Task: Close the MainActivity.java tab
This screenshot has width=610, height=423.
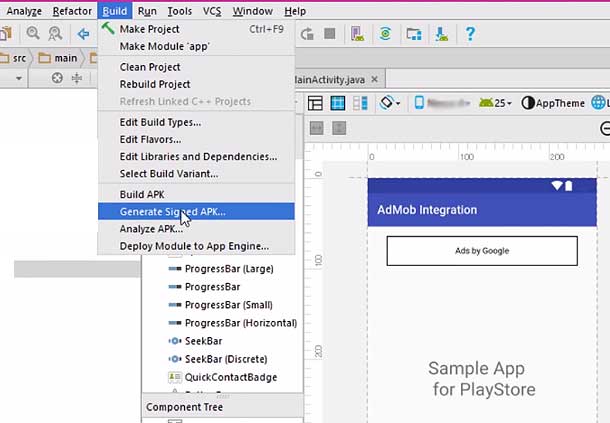Action: click(374, 79)
